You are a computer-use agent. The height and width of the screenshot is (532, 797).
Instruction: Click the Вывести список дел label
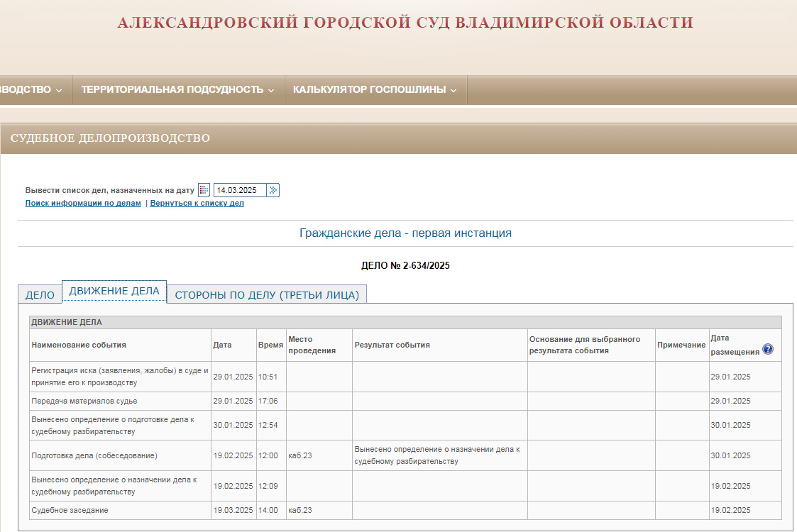coord(110,190)
